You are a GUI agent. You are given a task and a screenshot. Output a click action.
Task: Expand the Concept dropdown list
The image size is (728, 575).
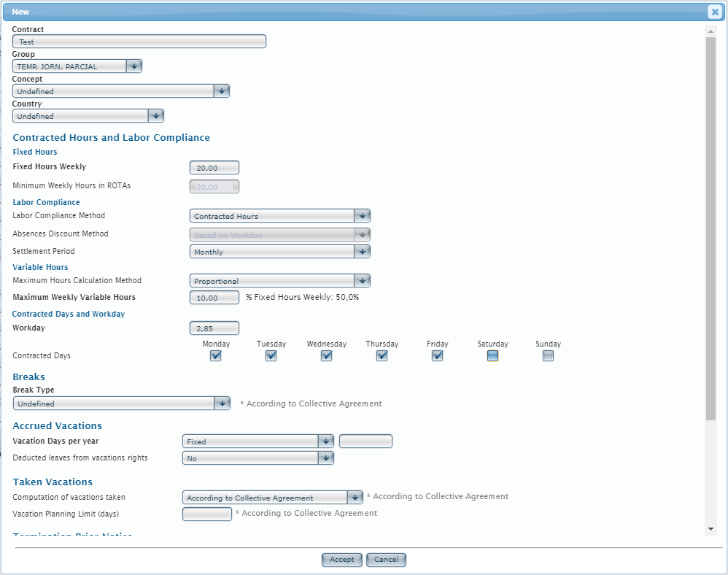pyautogui.click(x=222, y=91)
